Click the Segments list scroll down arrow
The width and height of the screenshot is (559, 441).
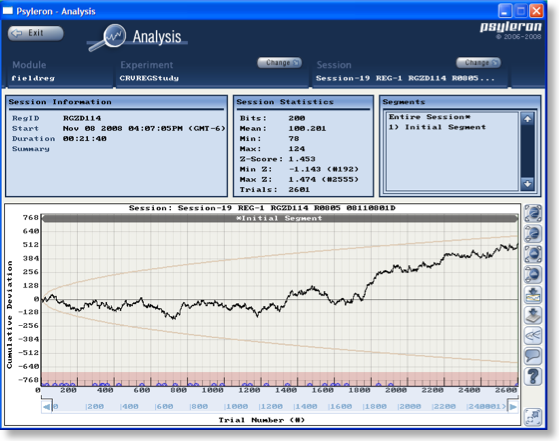527,184
